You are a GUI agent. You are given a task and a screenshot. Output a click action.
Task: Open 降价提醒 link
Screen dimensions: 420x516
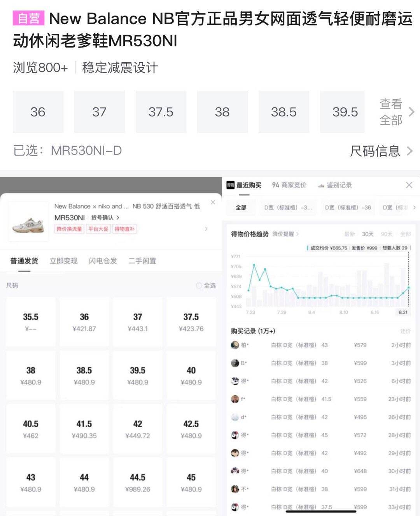click(x=285, y=234)
